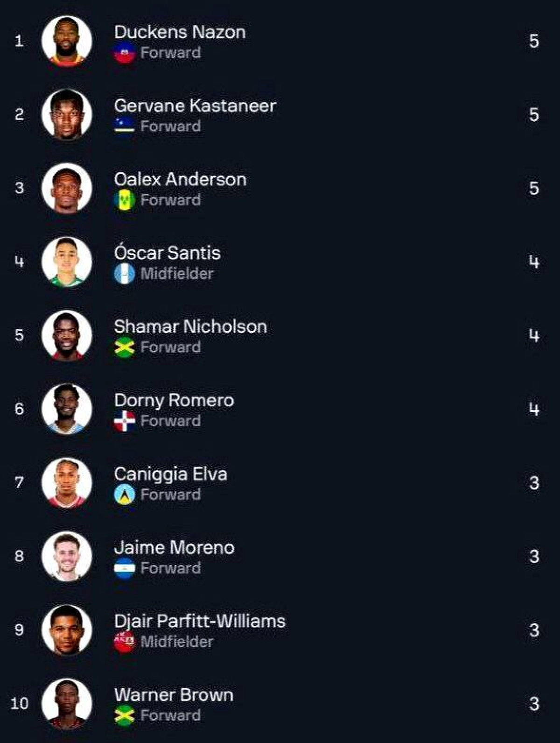Viewport: 560px width, 743px height.
Task: Go to Dorny Romero's player page
Action: coord(174,400)
